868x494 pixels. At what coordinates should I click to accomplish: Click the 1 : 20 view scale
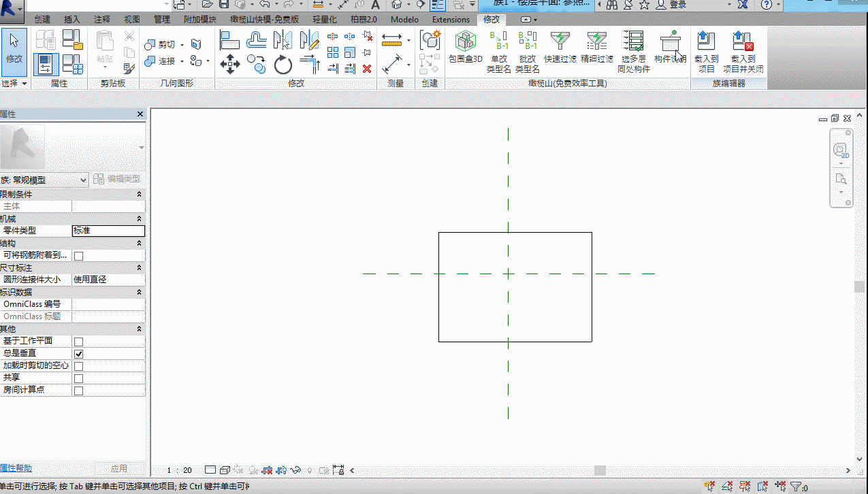click(180, 470)
